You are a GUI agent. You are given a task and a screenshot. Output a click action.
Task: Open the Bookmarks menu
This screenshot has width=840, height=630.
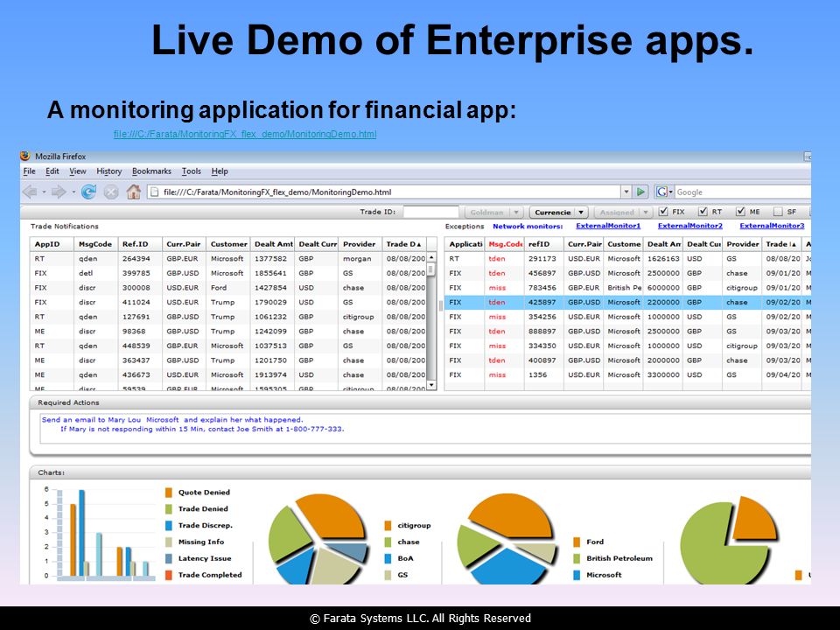[151, 171]
